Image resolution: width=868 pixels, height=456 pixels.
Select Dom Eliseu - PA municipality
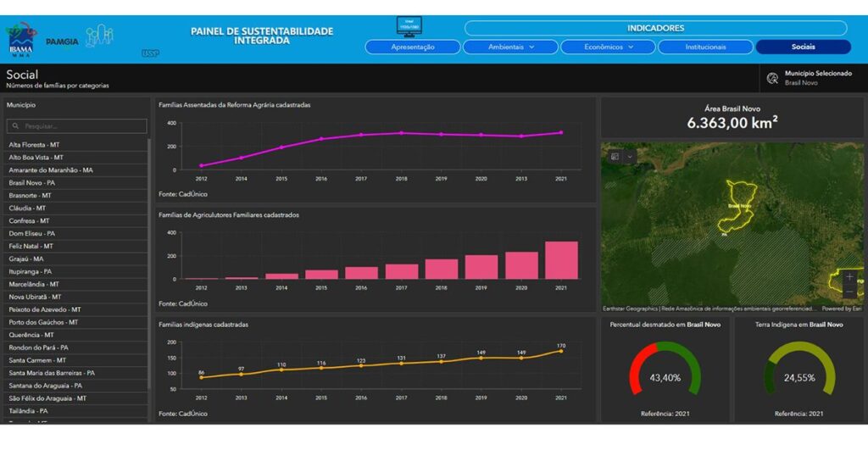coord(75,234)
